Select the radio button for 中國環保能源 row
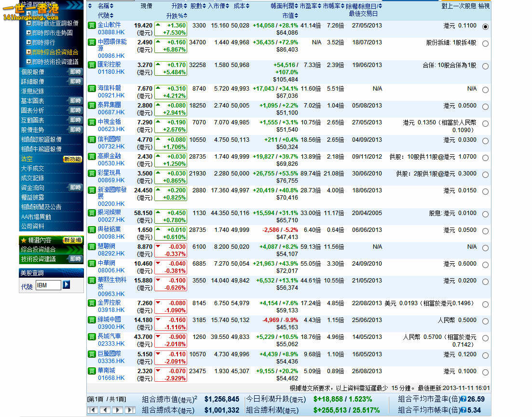The image size is (532, 417). pyautogui.click(x=486, y=44)
